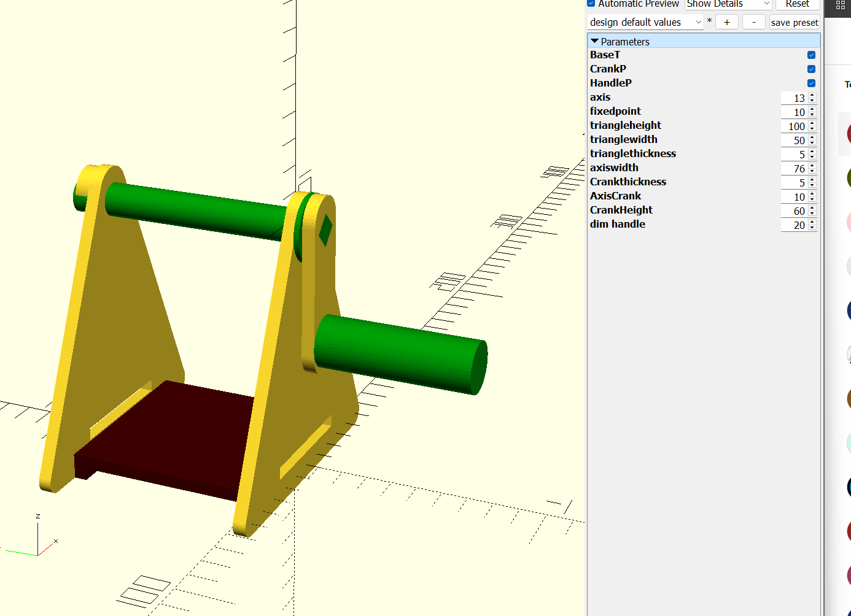Viewport: 851px width, 616px height.
Task: Decrease the fixedpoint value with down arrow
Action: [x=812, y=115]
